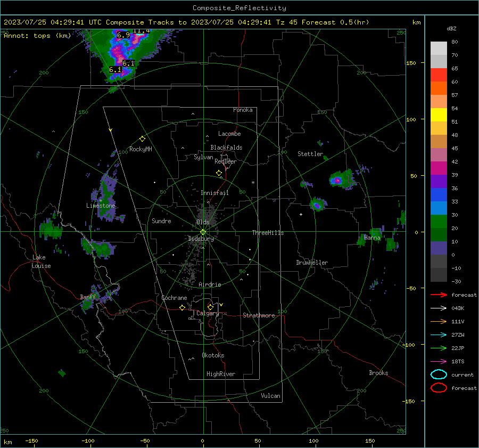Click the ThreeHills town label
479x448 pixels.
(268, 233)
